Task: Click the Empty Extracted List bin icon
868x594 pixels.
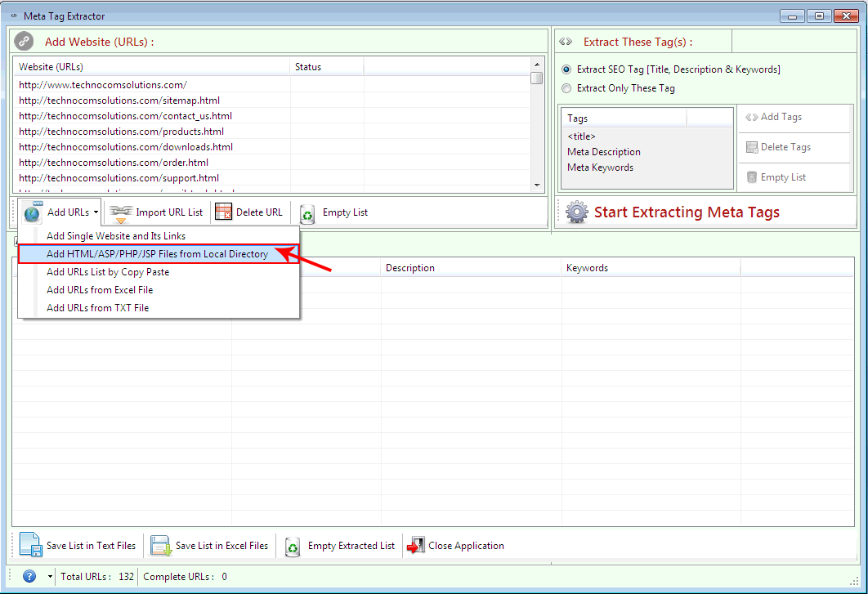Action: (293, 547)
